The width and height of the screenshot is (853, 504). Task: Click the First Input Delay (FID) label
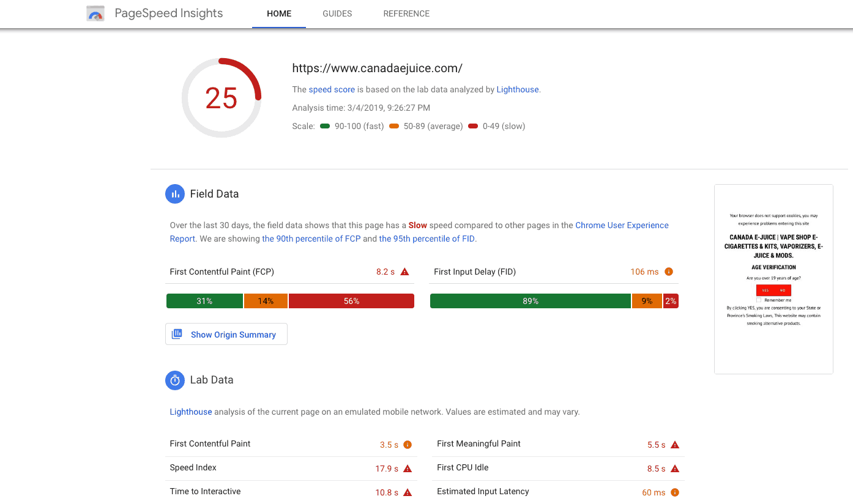tap(475, 272)
